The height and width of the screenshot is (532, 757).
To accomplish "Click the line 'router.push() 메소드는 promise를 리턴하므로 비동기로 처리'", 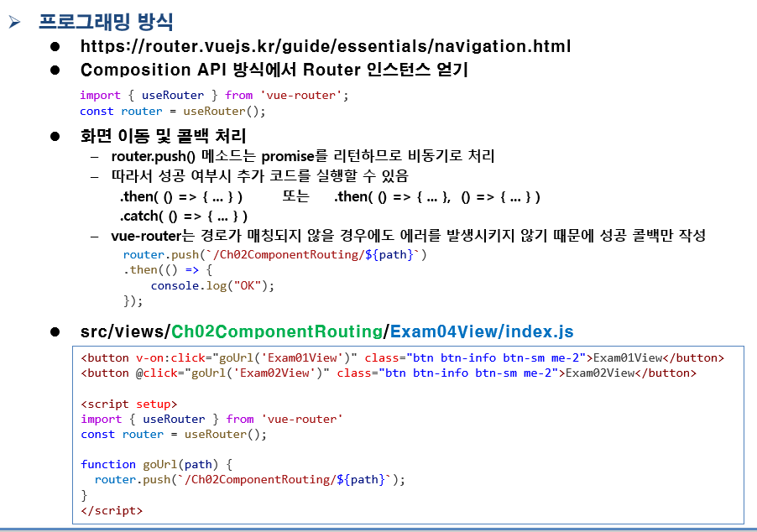I will (303, 156).
